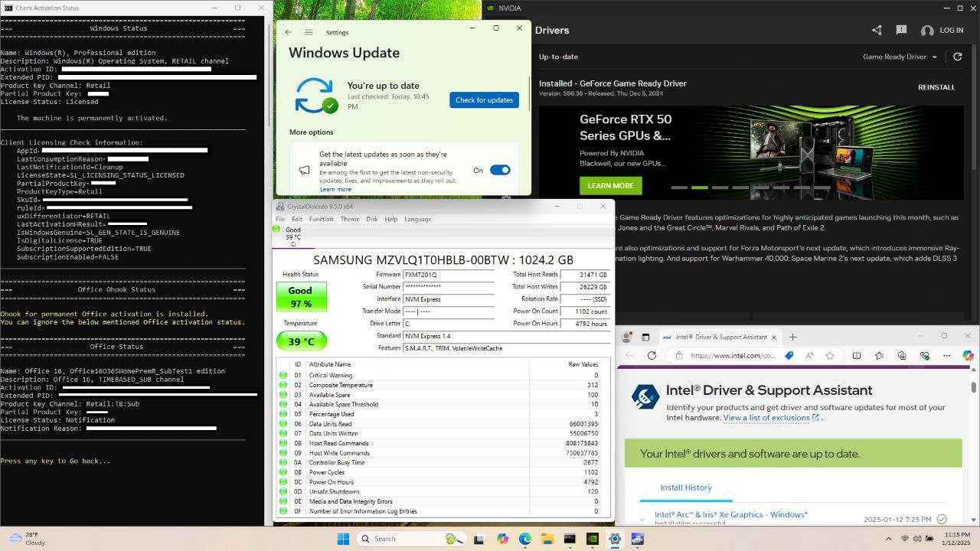Open CrystalDiskInfo Function menu
This screenshot has height=551, width=980.
pos(321,219)
